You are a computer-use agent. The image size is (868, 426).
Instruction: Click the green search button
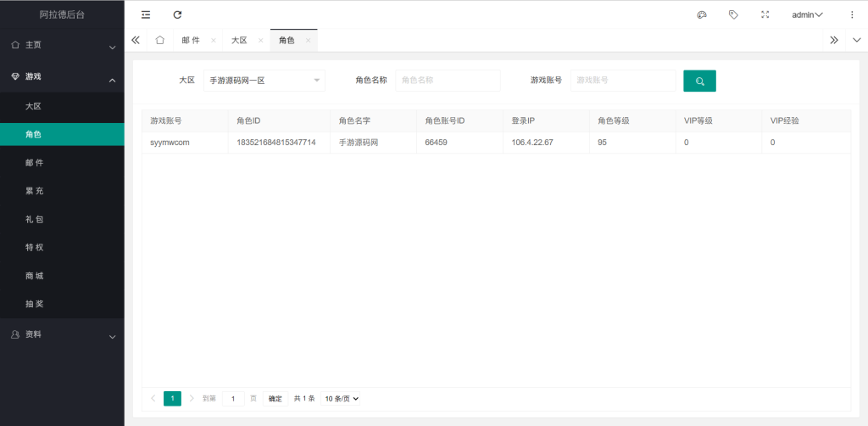point(699,81)
